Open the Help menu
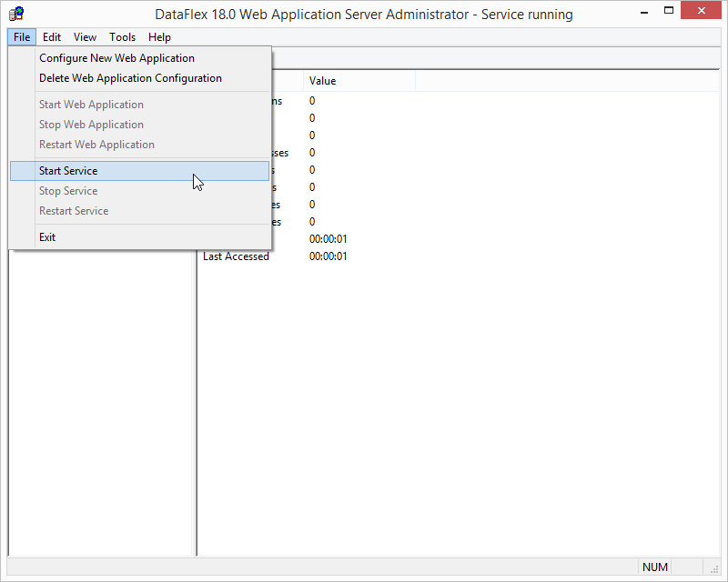This screenshot has width=728, height=582. (160, 37)
